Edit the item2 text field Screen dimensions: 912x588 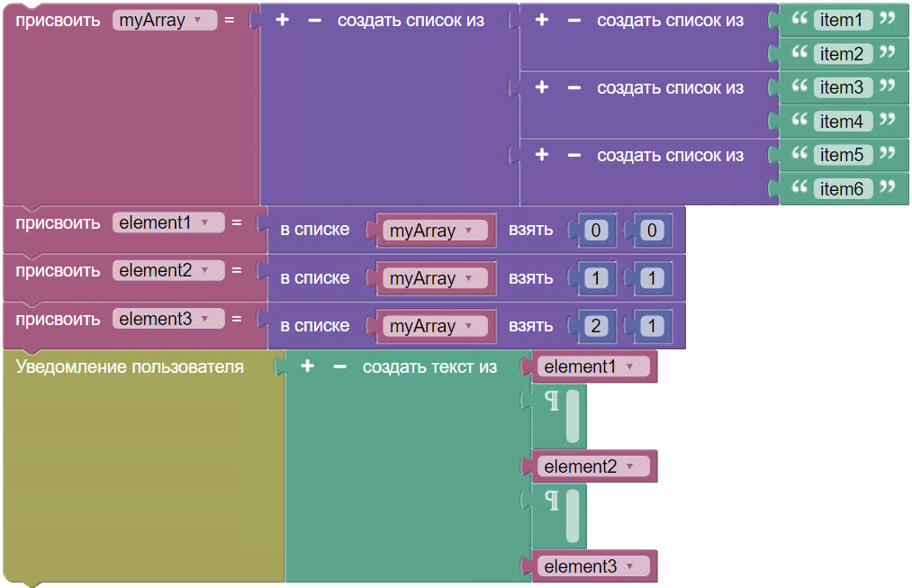[843, 54]
